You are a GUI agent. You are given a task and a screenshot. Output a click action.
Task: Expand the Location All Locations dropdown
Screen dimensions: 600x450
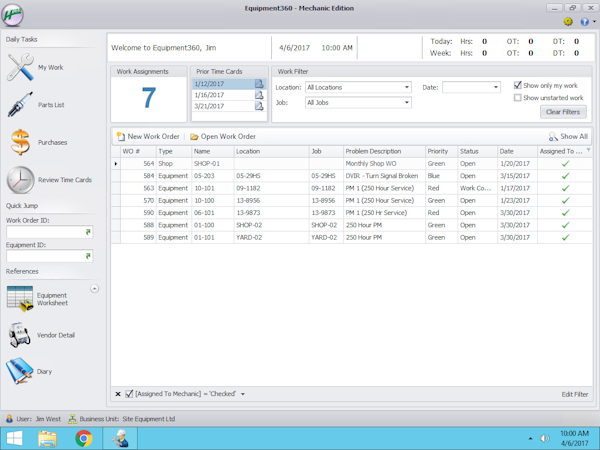(x=406, y=87)
